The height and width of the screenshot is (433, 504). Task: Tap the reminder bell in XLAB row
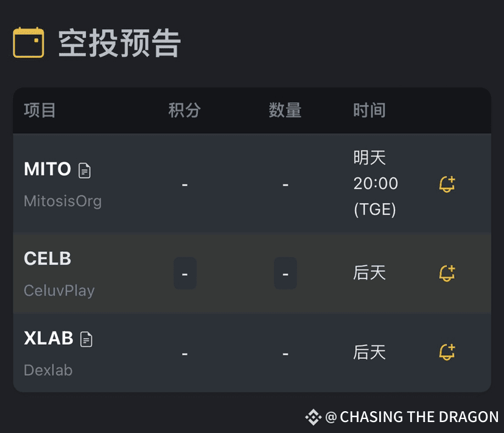coord(447,352)
